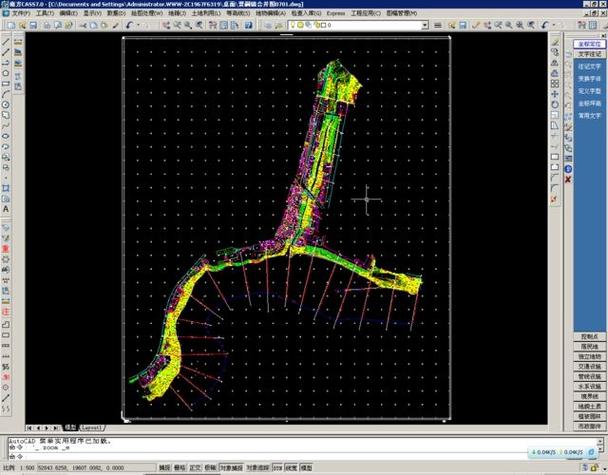Select the Move tool in the modify toolbar

[x=555, y=94]
